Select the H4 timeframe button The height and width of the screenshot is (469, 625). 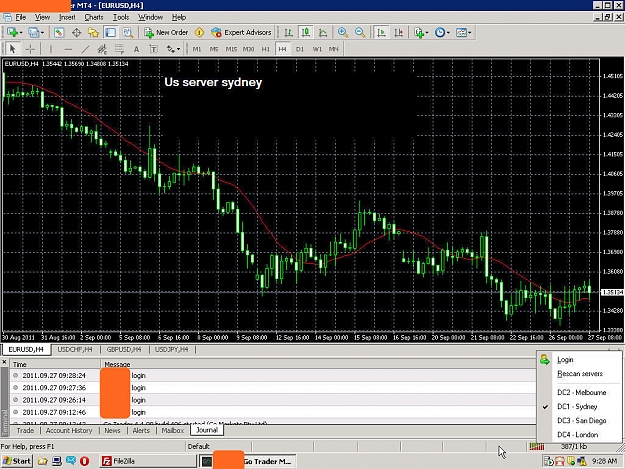[282, 49]
